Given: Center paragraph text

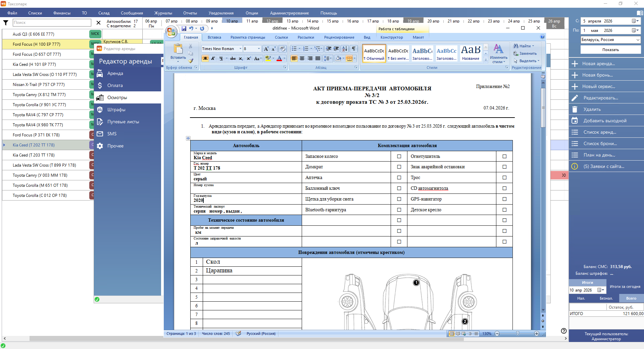Looking at the screenshot, I should [x=302, y=58].
